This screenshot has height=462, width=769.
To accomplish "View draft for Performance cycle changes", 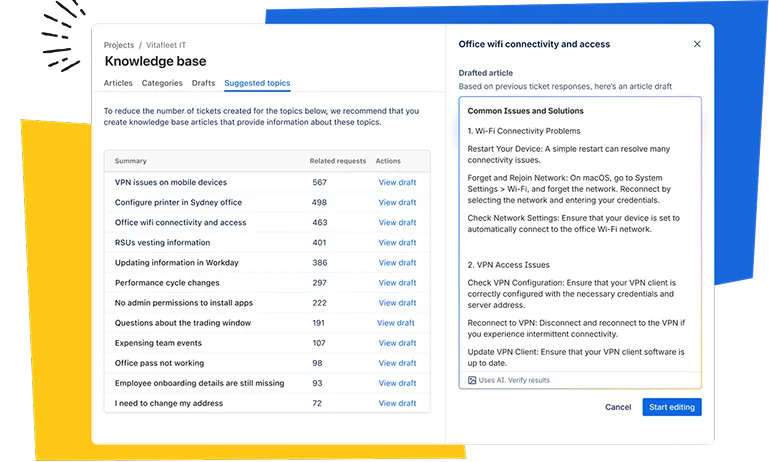I will [x=397, y=283].
